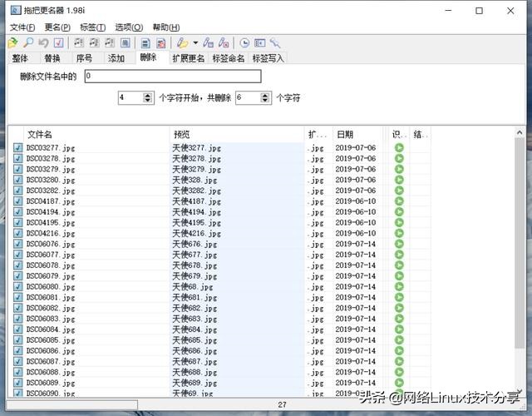
Task: Open the dropdown arrow beside rename icon
Action: pos(195,42)
